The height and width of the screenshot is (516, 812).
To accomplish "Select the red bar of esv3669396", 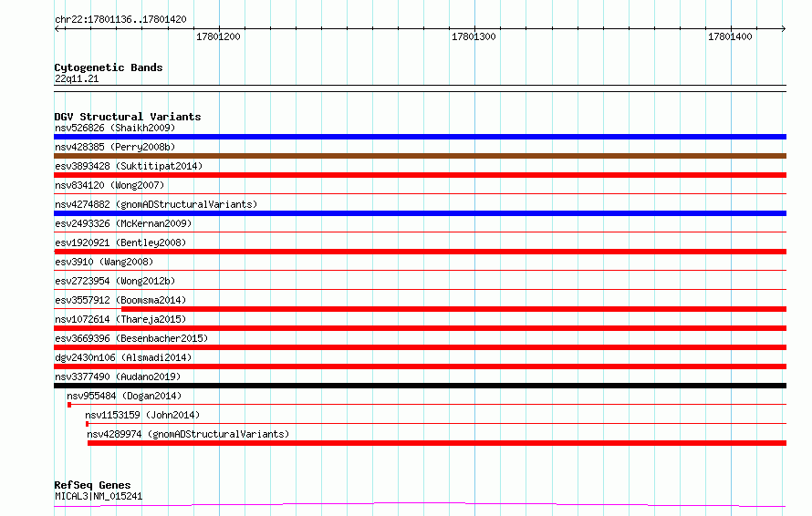I will click(420, 347).
